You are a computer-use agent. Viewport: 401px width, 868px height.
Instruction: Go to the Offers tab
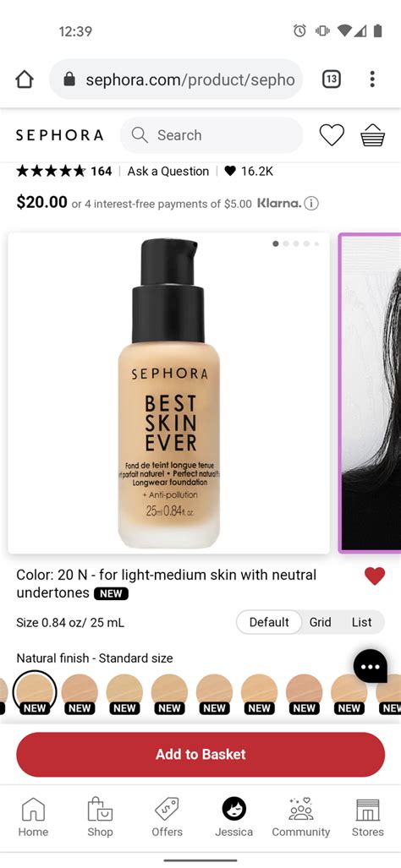pyautogui.click(x=168, y=817)
